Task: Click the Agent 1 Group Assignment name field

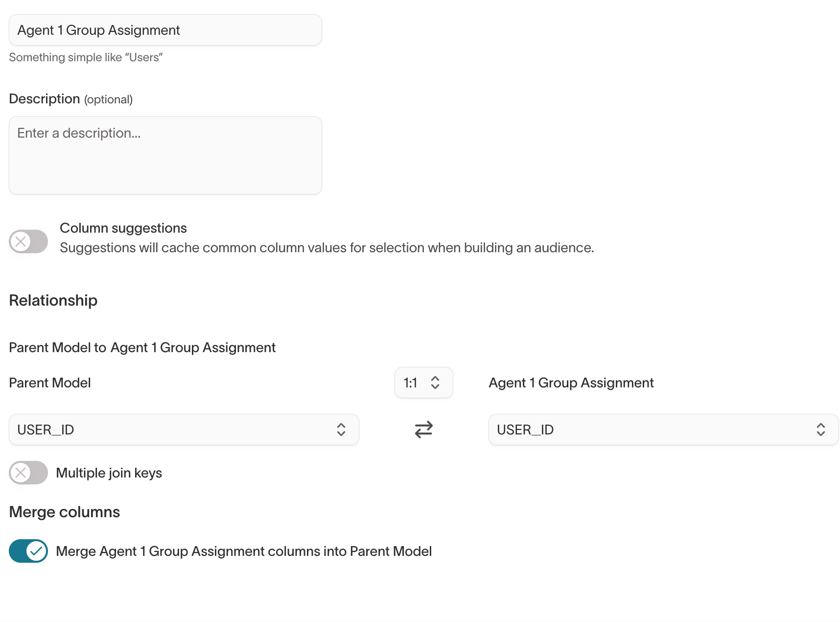Action: pos(165,30)
